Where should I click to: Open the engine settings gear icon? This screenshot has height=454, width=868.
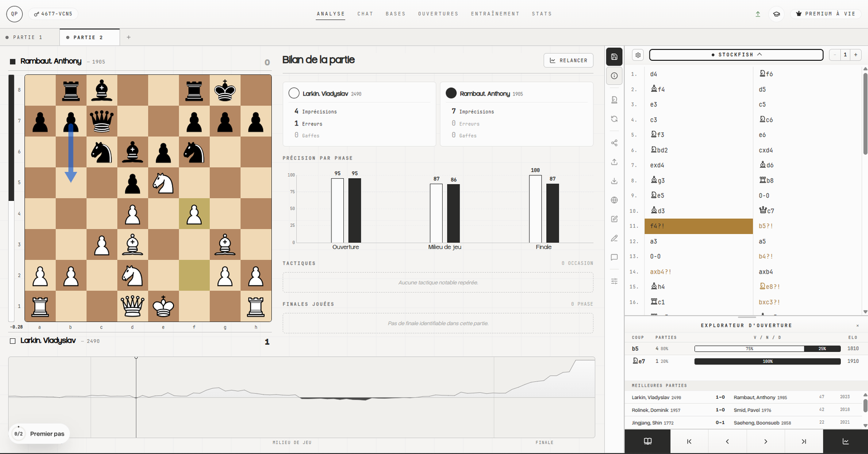(x=638, y=55)
